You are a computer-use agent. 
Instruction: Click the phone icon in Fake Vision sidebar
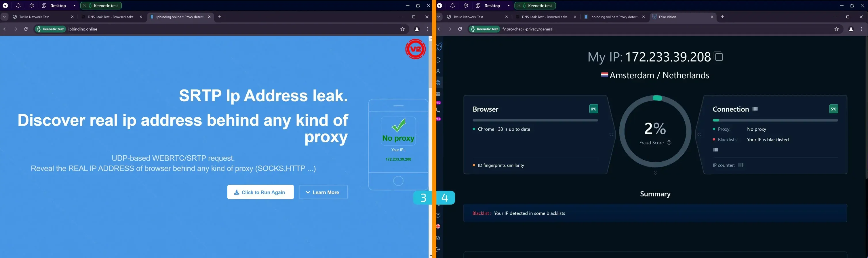pyautogui.click(x=438, y=110)
